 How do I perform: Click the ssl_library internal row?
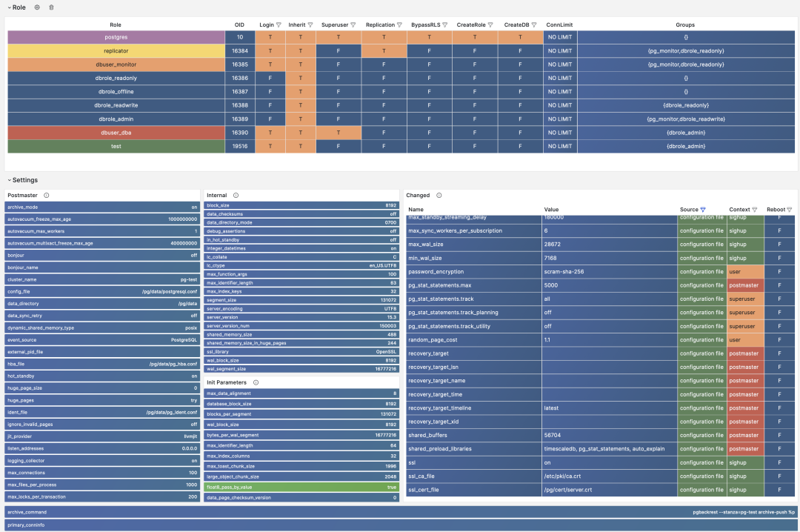click(x=301, y=352)
